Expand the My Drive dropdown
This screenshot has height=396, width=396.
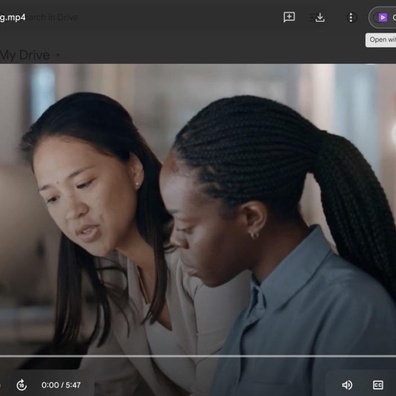point(58,55)
